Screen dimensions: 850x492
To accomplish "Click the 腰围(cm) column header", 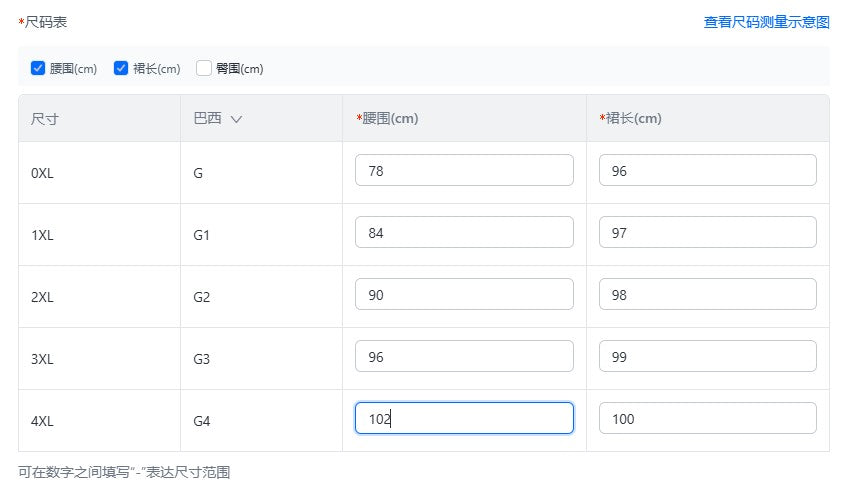I will (390, 119).
